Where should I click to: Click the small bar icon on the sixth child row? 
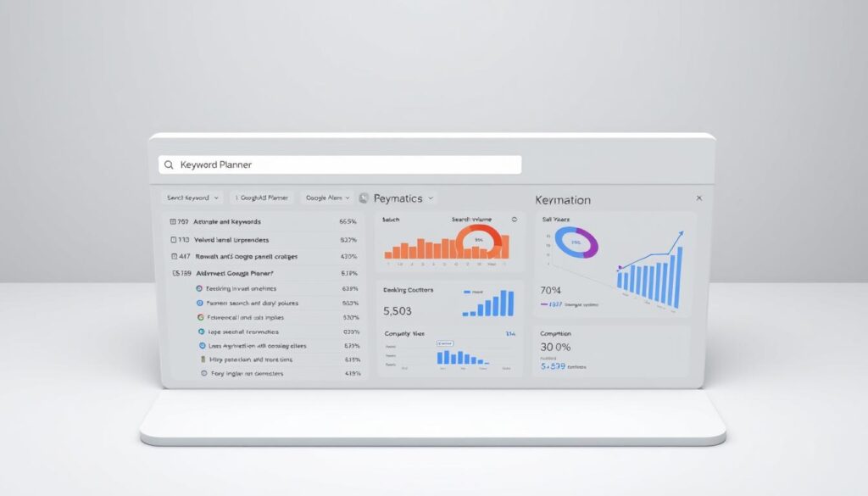pyautogui.click(x=203, y=359)
